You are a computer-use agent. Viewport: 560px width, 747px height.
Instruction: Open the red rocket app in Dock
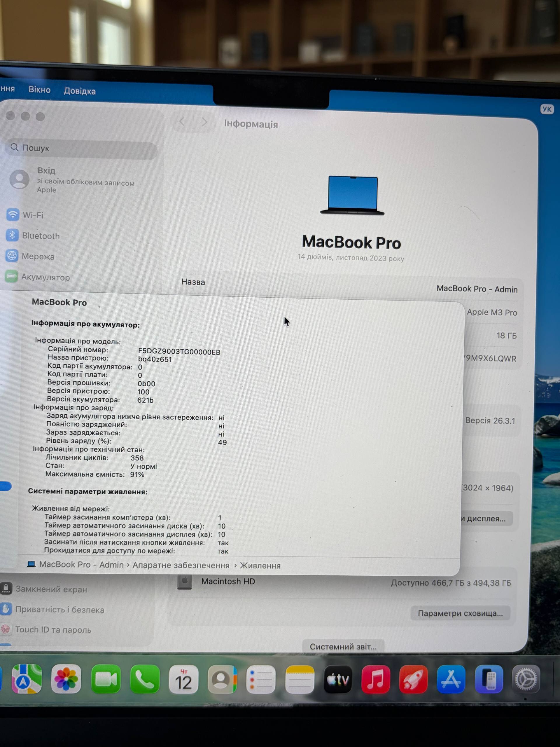pos(413,680)
